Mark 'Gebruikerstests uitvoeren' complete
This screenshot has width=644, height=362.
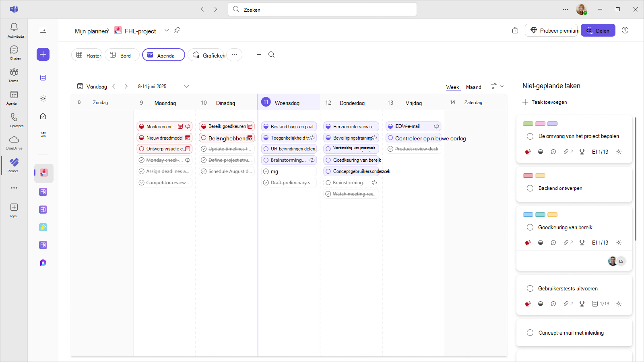[530, 288]
